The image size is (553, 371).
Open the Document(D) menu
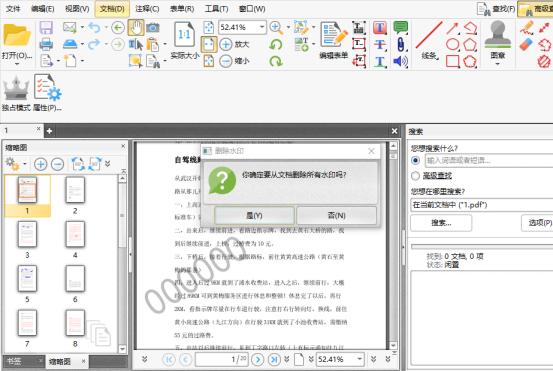(112, 9)
